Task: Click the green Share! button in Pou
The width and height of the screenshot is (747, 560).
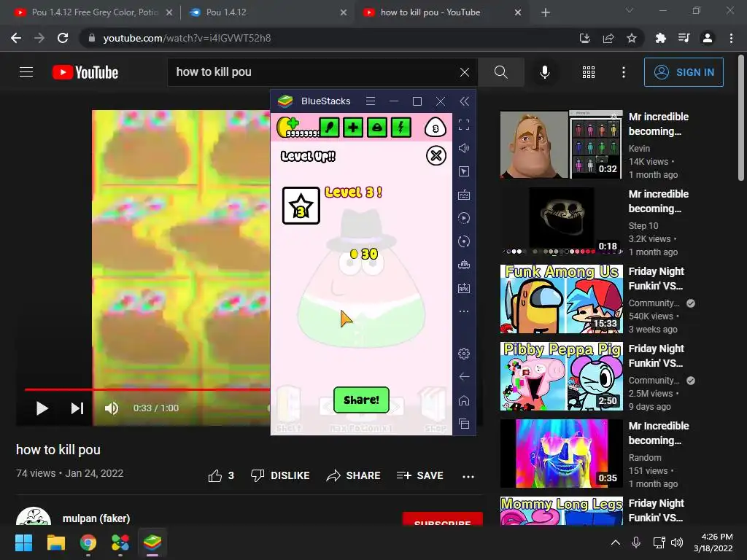Action: [x=361, y=400]
